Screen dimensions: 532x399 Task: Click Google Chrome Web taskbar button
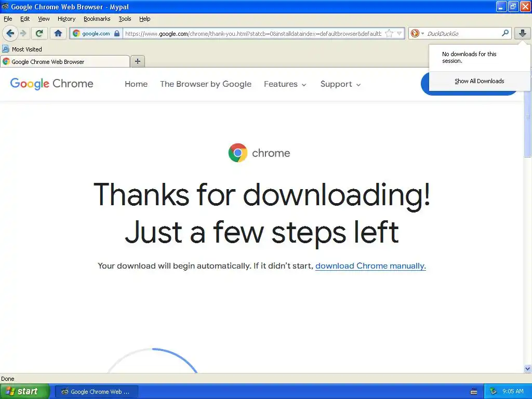[x=96, y=392]
